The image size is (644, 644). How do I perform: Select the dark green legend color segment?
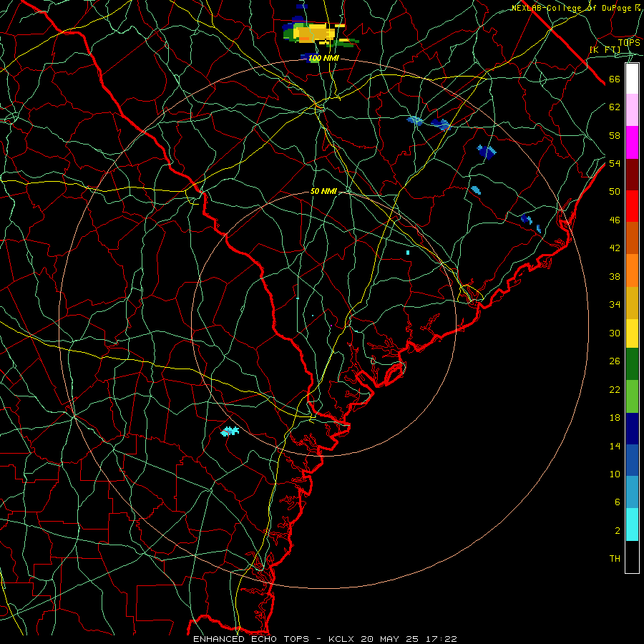pos(632,364)
